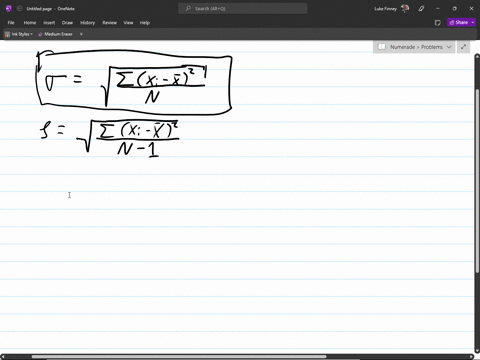Click the horizontal scrollbar at the bottom
This screenshot has width=480, height=360.
click(179, 357)
